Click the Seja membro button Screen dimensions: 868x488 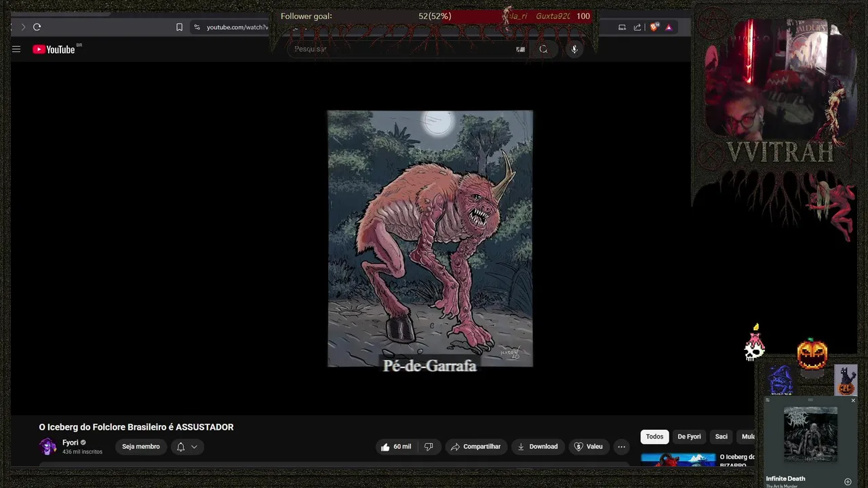click(141, 447)
